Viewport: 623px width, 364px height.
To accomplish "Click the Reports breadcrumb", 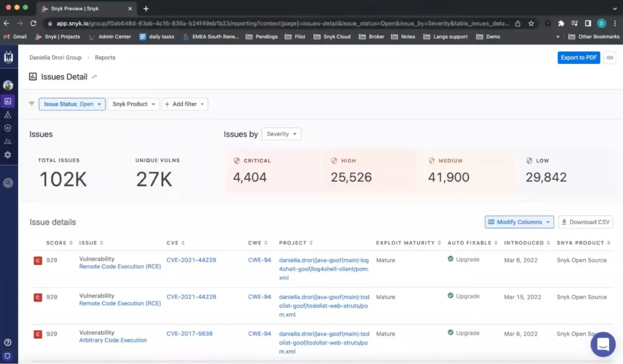I will point(105,58).
